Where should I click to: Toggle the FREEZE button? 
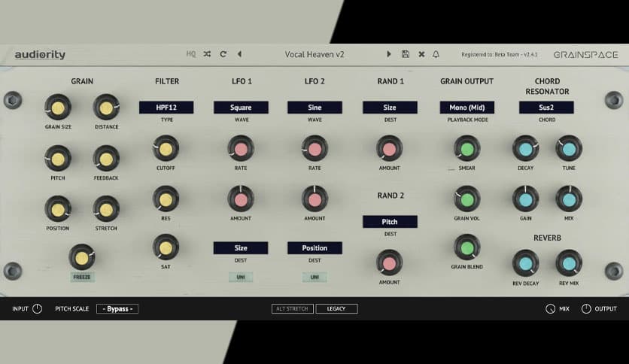82,277
